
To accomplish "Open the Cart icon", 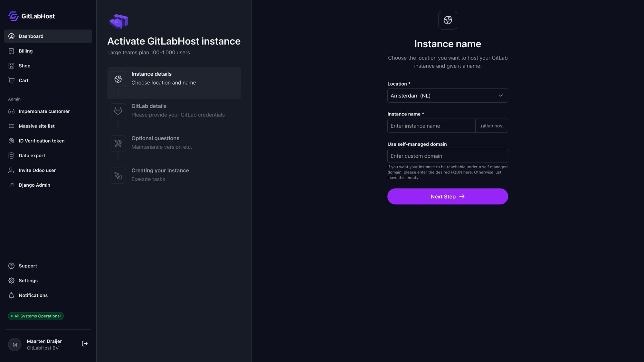I will [x=11, y=80].
